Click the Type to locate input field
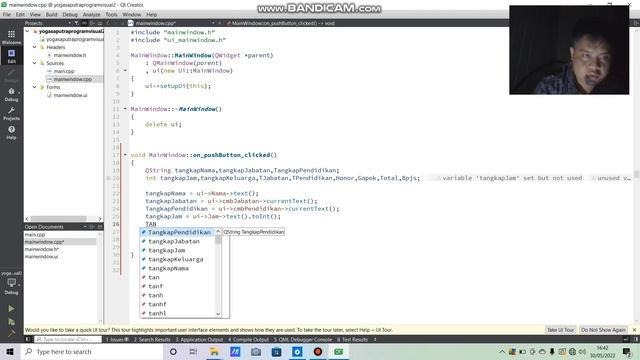 point(68,339)
